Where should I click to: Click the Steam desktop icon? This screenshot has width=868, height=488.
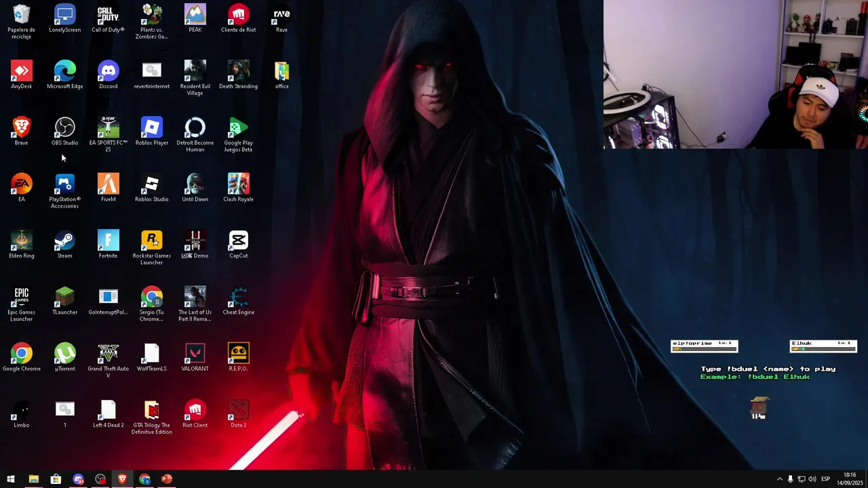pos(65,244)
